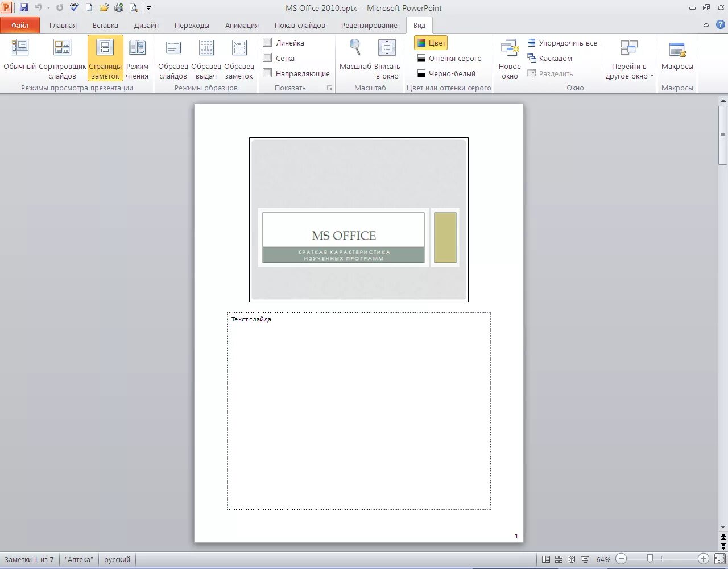
Task: Collapse the ribbon with caret icon
Action: click(x=706, y=25)
